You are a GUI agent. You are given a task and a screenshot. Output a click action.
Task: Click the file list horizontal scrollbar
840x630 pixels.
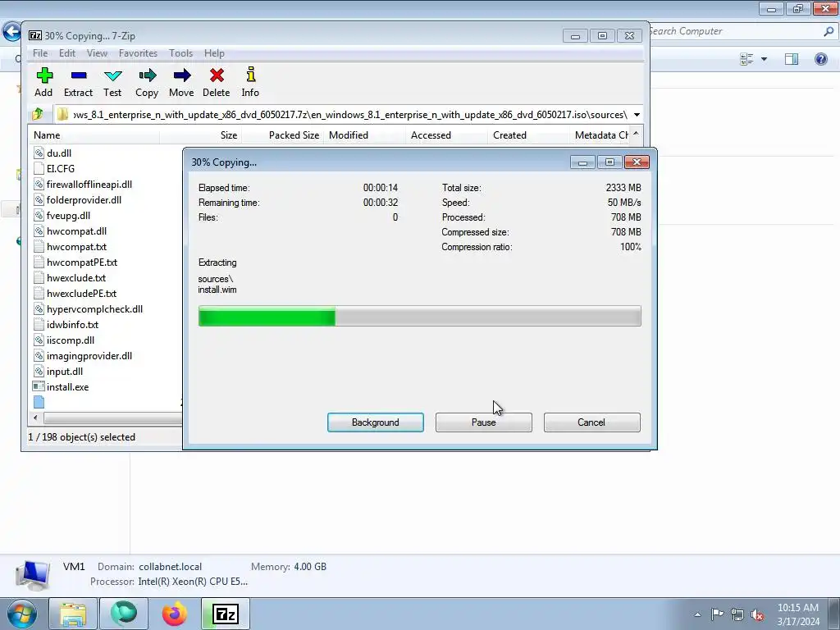coord(112,418)
